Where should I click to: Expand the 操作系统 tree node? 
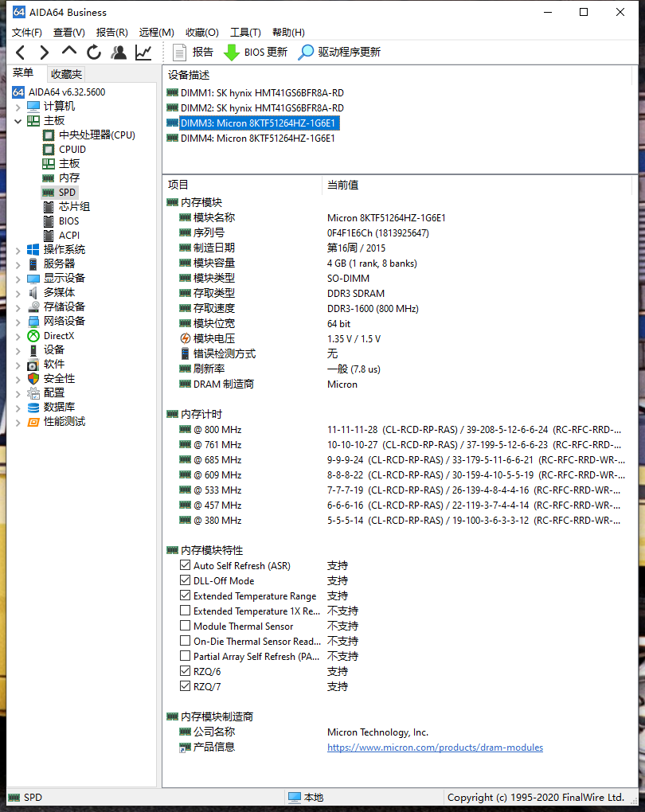18,250
